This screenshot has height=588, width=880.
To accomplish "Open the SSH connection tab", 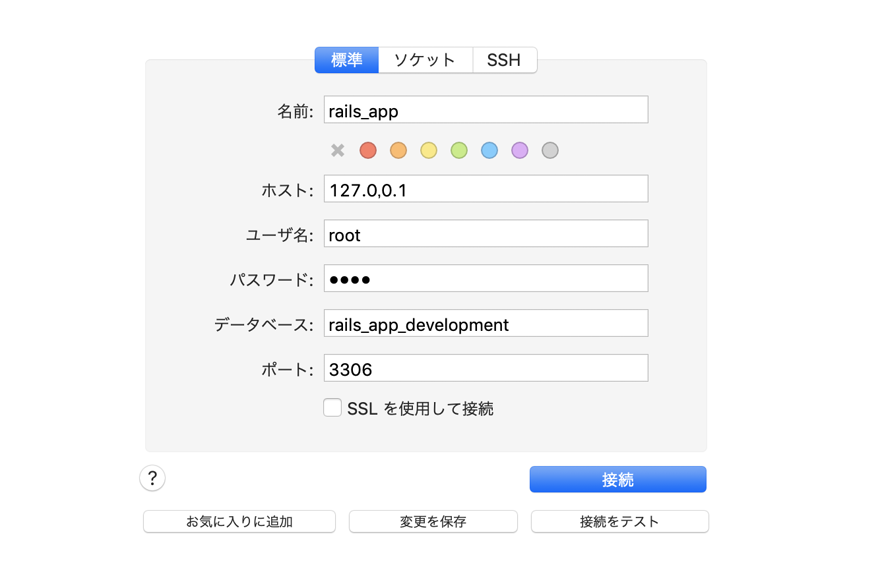I will 504,60.
